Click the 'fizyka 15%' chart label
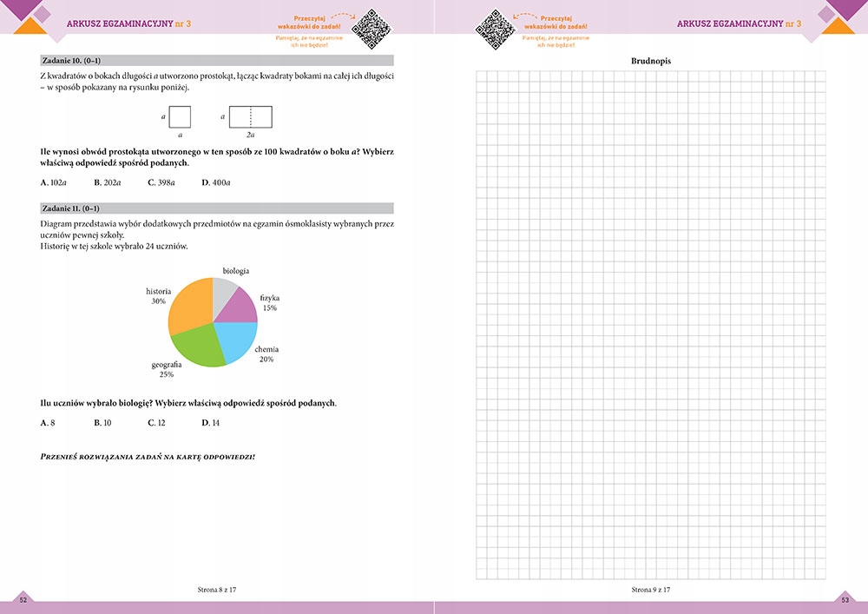Screen dimensions: 868x614 270,303
